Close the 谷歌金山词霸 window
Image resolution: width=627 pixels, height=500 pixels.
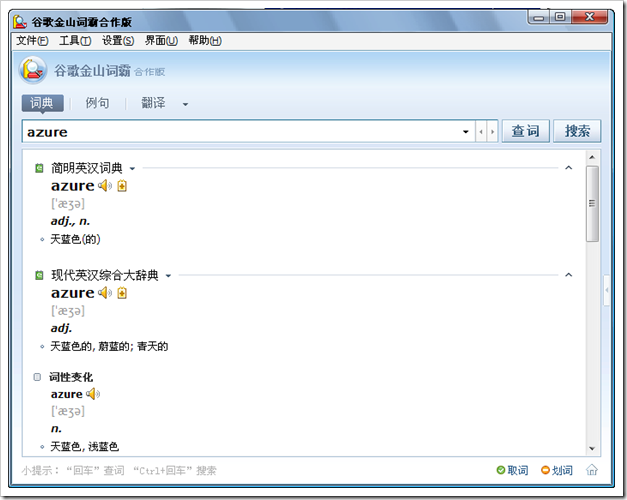pos(590,17)
